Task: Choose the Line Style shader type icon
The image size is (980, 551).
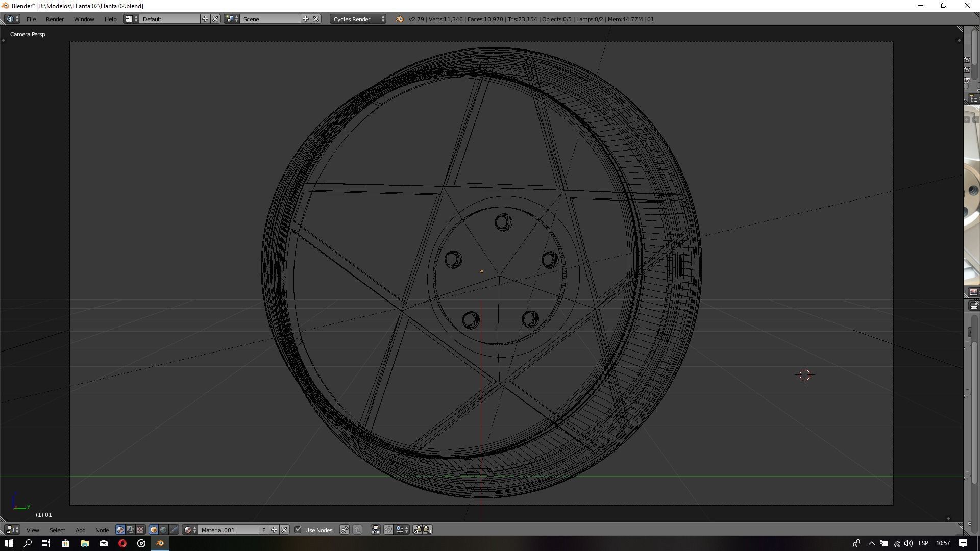Action: coord(174,530)
